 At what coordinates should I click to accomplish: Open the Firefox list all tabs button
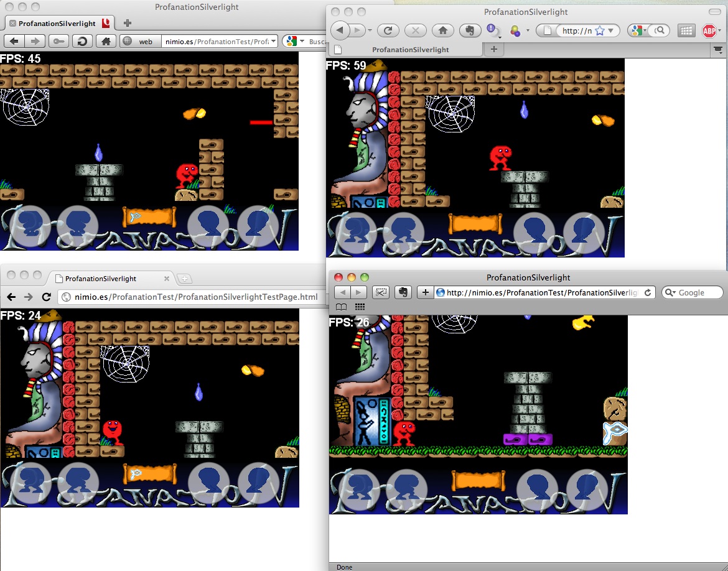coord(718,49)
